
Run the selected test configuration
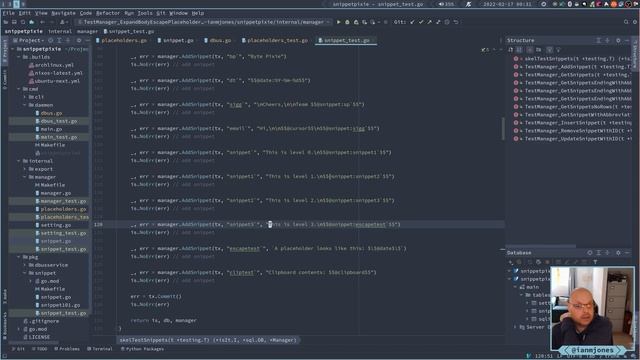pos(338,22)
